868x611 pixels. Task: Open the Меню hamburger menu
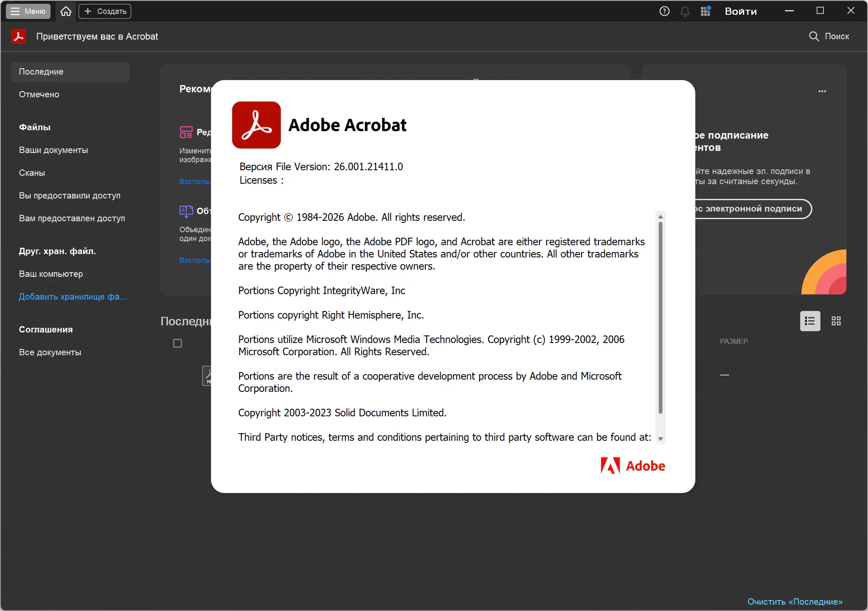click(x=28, y=11)
